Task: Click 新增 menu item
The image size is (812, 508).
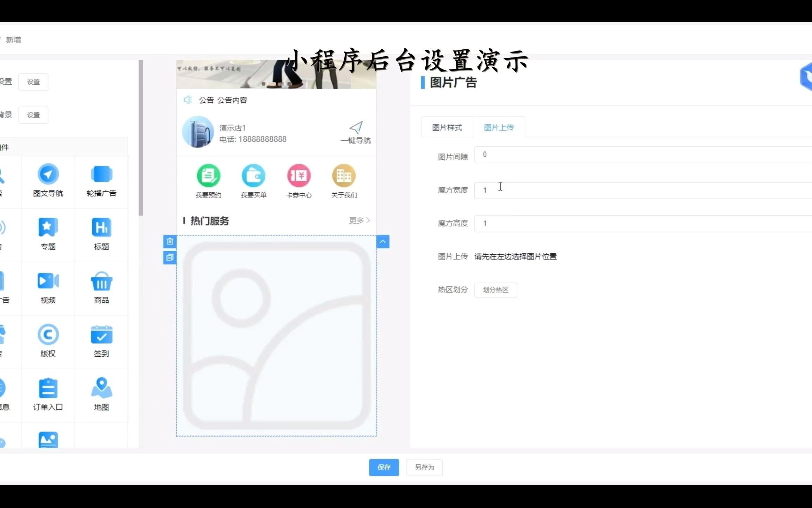Action: [13, 39]
